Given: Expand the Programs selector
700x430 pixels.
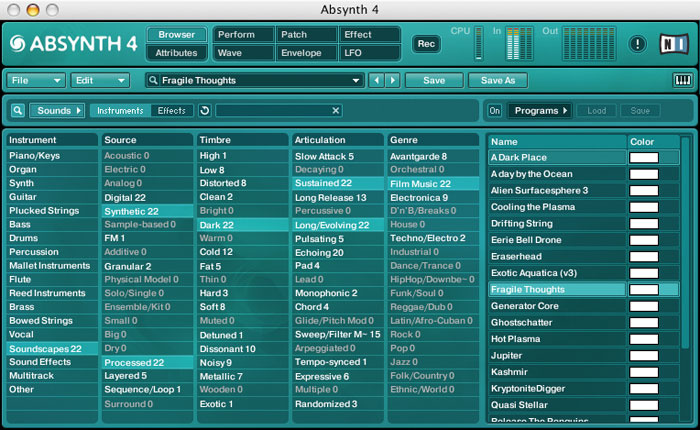Looking at the screenshot, I should click(540, 111).
